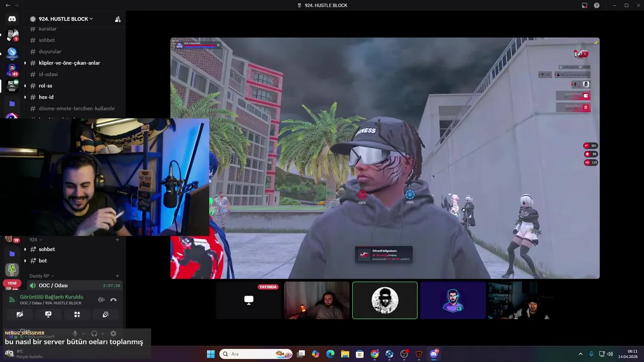The image size is (644, 362).
Task: Open the taskbar clock showing 06:11
Action: tap(628, 354)
